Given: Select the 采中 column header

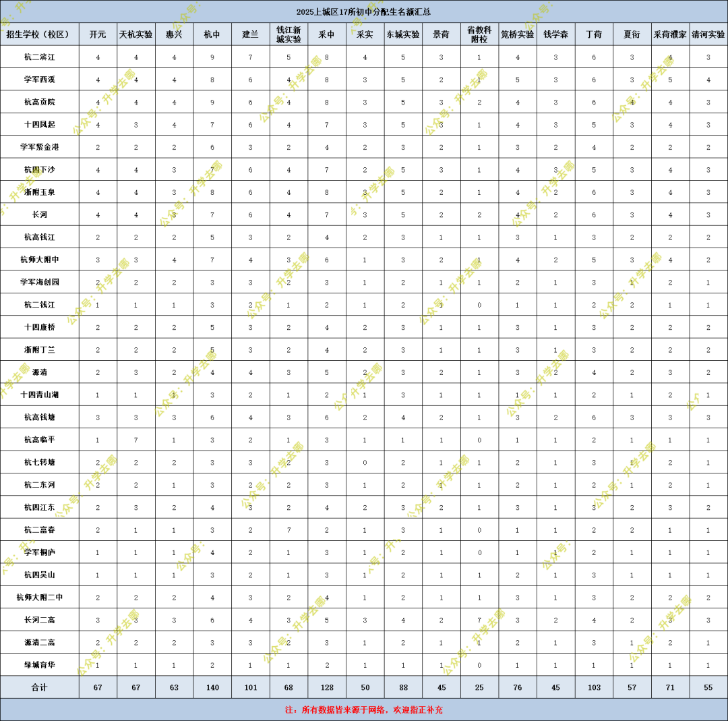Looking at the screenshot, I should [327, 34].
